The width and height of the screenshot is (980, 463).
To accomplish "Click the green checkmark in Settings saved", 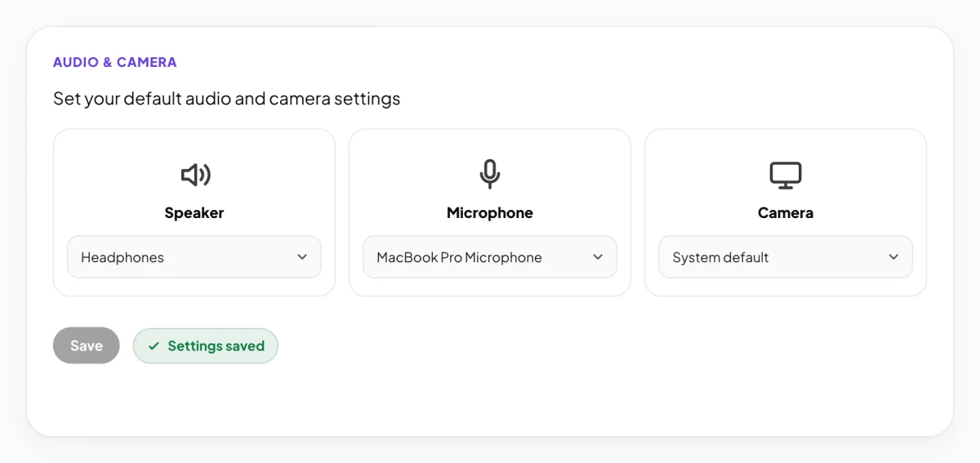I will [154, 346].
